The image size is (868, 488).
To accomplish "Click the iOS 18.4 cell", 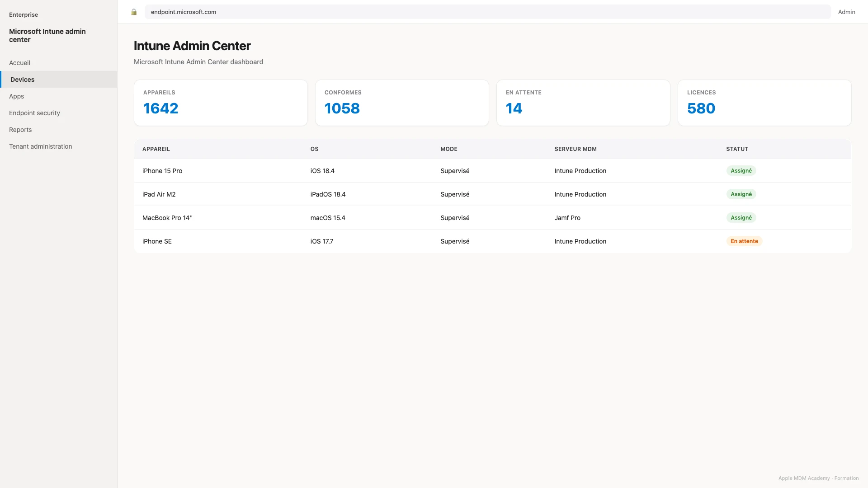I will click(322, 171).
